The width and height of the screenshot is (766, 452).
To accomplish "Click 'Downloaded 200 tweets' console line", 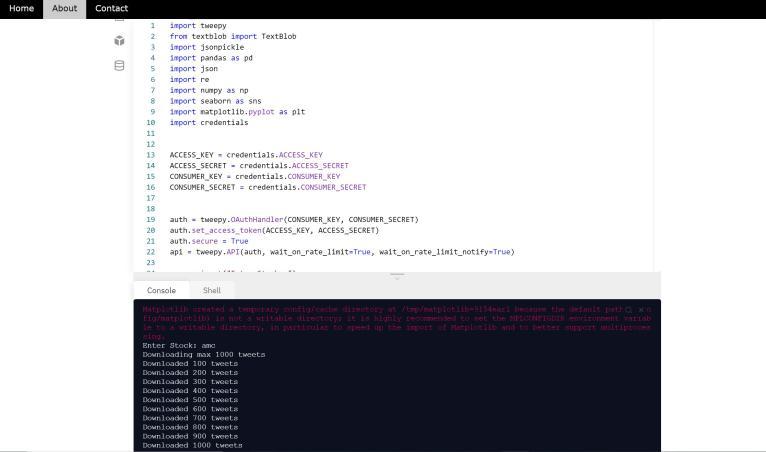I will (x=190, y=372).
